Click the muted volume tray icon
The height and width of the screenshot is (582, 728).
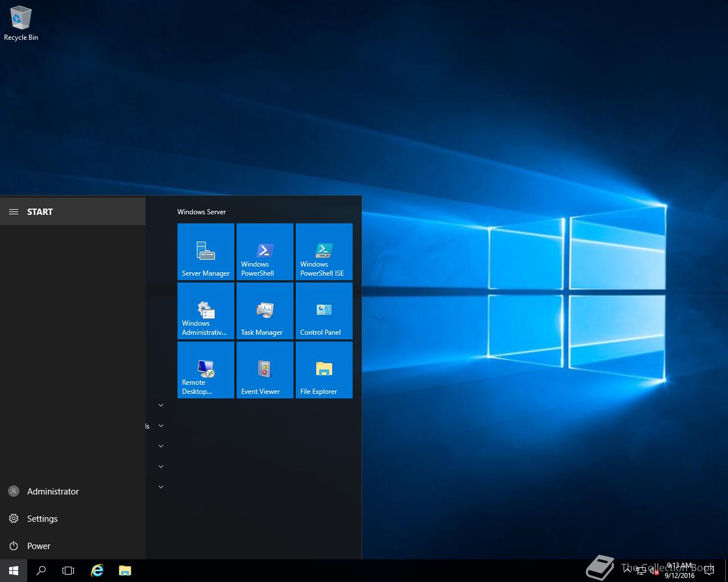654,571
